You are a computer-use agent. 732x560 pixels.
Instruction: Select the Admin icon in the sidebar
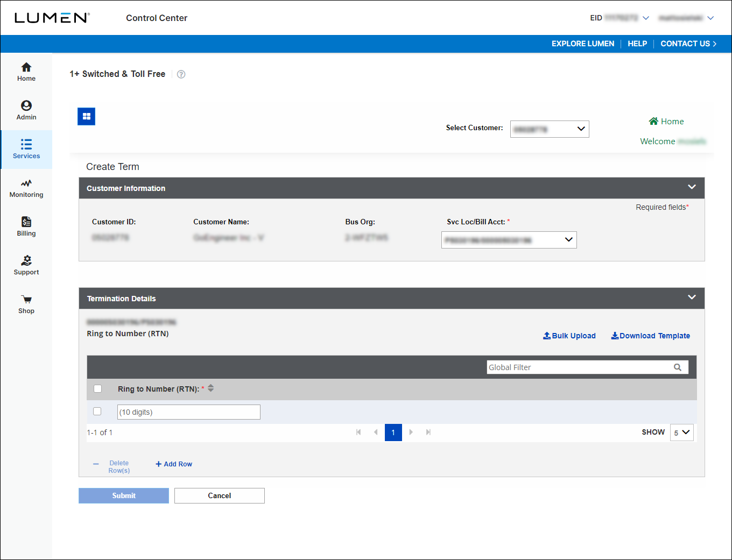point(26,110)
